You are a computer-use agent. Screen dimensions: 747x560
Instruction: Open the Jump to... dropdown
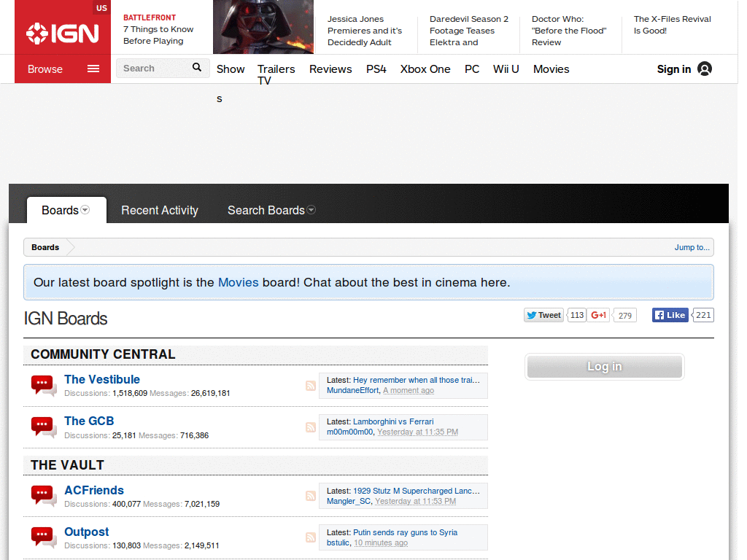[691, 247]
